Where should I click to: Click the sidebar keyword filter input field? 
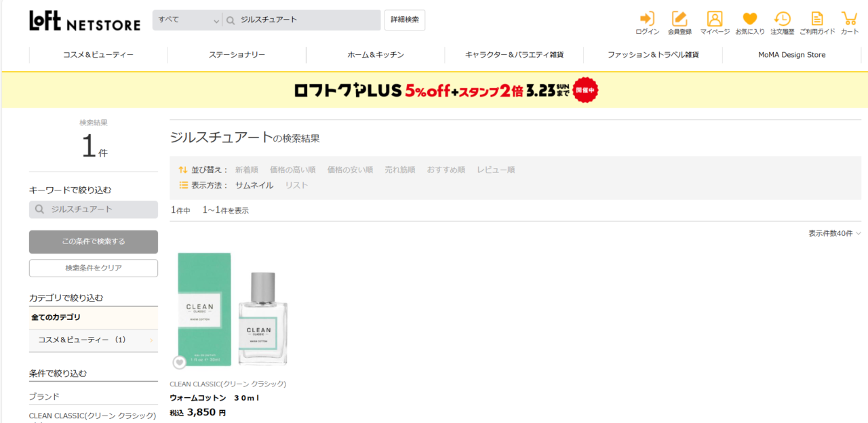tap(94, 209)
